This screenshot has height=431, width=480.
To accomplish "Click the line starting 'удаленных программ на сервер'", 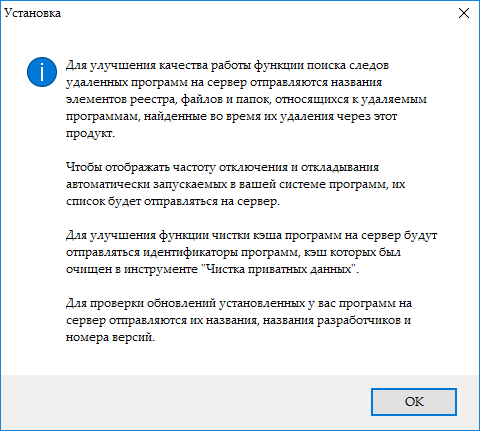I will coord(224,82).
